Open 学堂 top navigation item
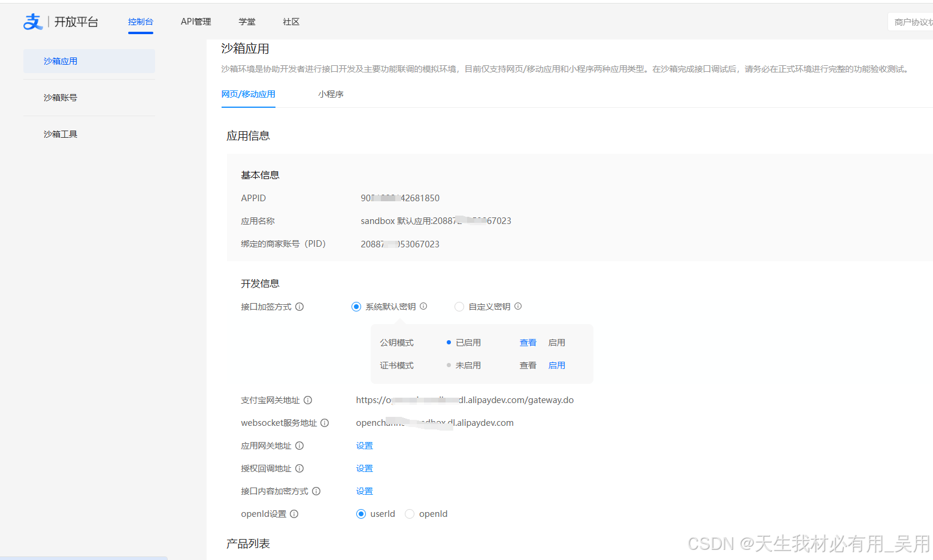Viewport: 933px width, 560px height. click(247, 22)
